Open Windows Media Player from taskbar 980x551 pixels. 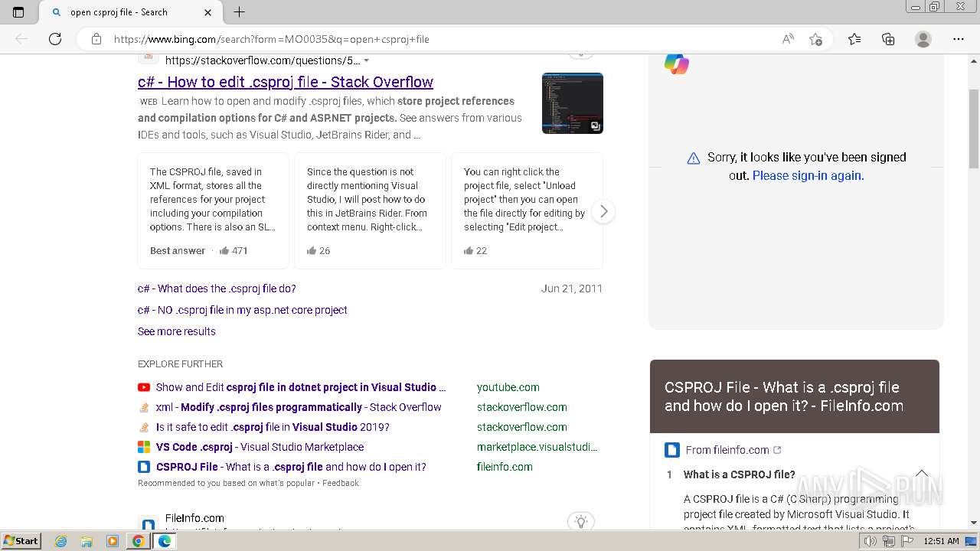coord(113,541)
